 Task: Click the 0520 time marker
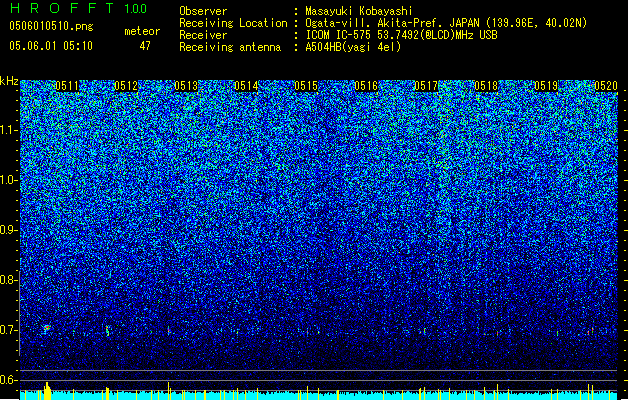[x=606, y=86]
